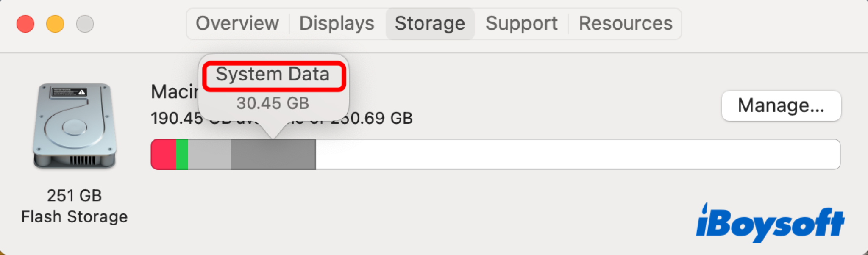868x255 pixels.
Task: Click the light gray storage bar segment
Action: click(x=209, y=155)
